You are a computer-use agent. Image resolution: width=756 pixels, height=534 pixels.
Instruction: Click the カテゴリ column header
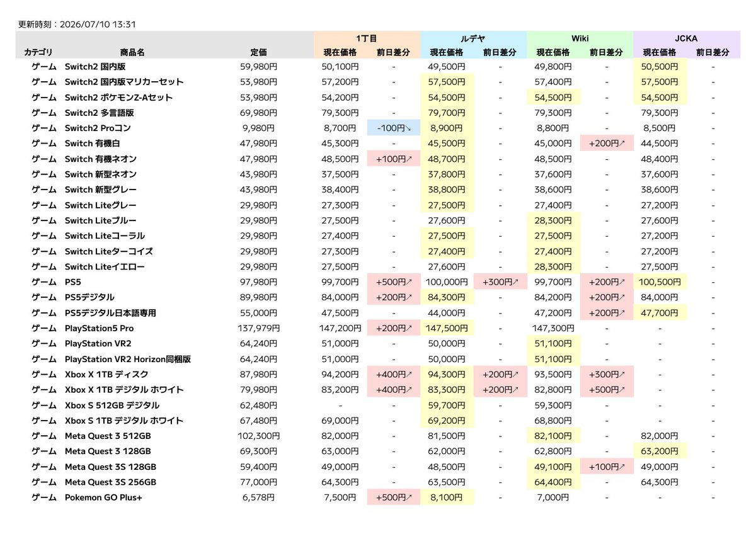(39, 52)
